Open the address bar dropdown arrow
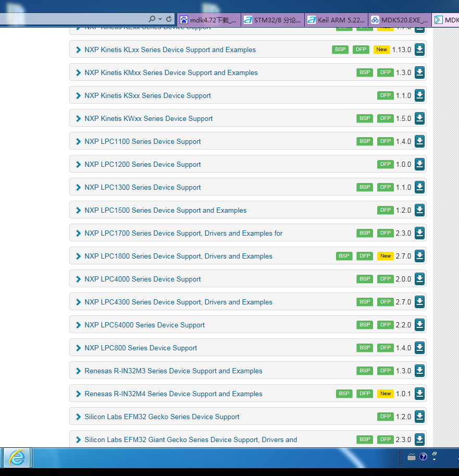The height and width of the screenshot is (476, 459). 160,19
